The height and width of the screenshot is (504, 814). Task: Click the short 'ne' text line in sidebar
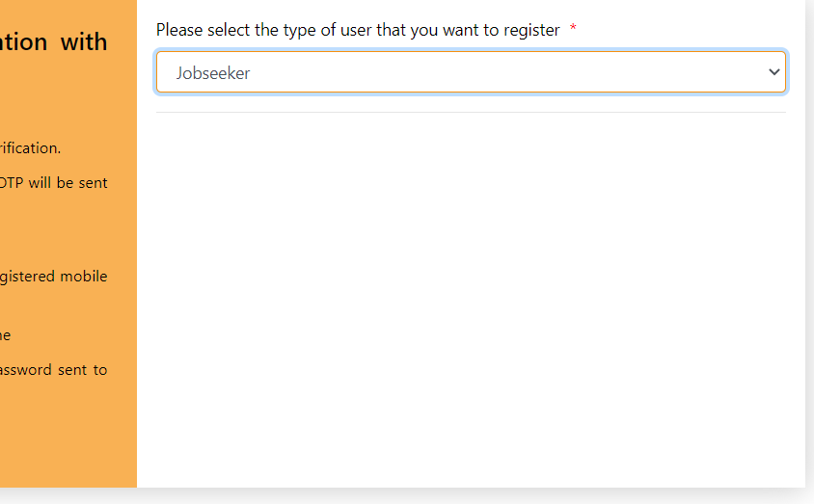coord(5,336)
